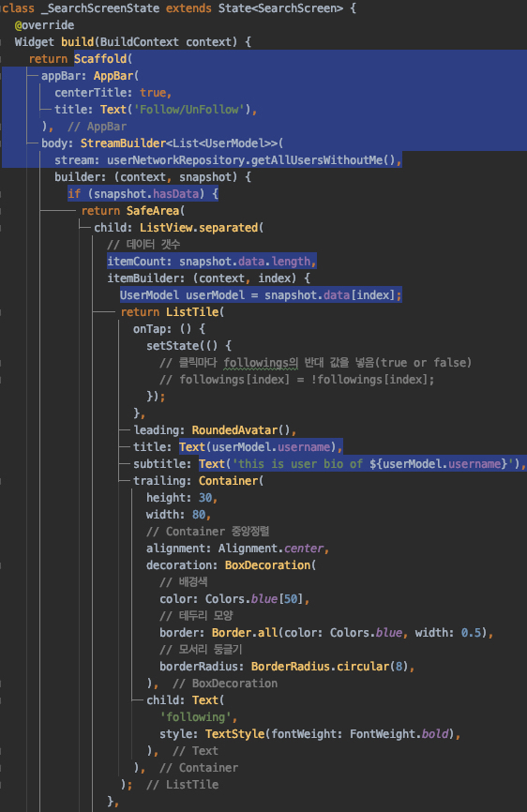Click 'RoundedAvatar()' in leading line
The width and height of the screenshot is (527, 812).
coord(241,429)
